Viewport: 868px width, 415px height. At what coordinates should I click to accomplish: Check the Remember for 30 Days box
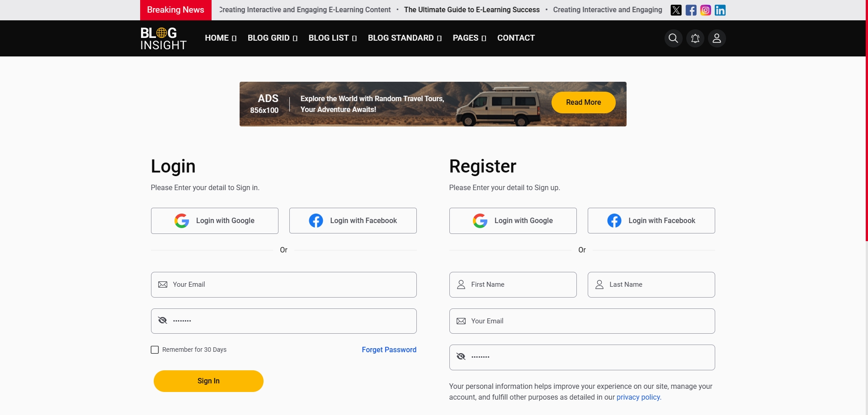155,350
